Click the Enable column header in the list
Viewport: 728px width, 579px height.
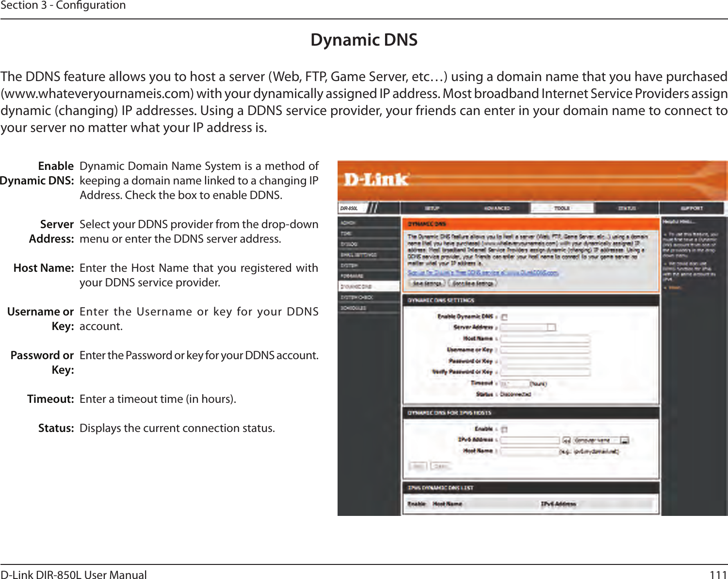click(417, 504)
